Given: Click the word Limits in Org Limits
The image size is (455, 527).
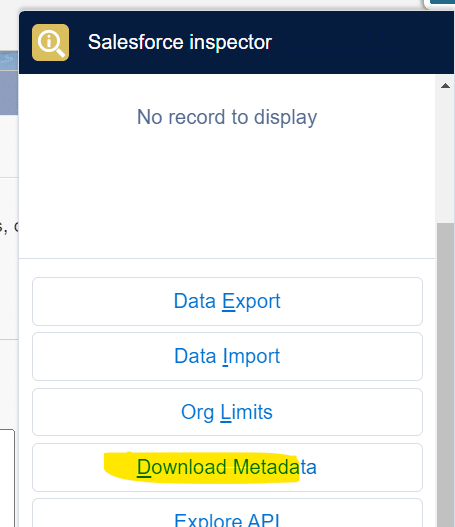Looking at the screenshot, I should point(246,412).
